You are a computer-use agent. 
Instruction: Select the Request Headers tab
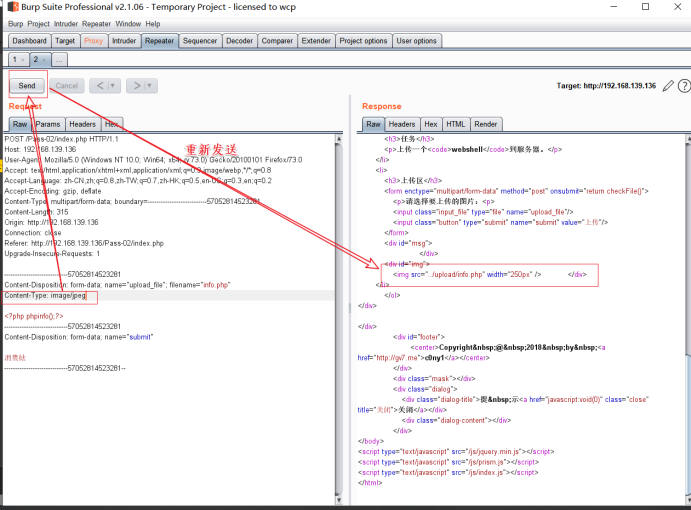[x=82, y=124]
